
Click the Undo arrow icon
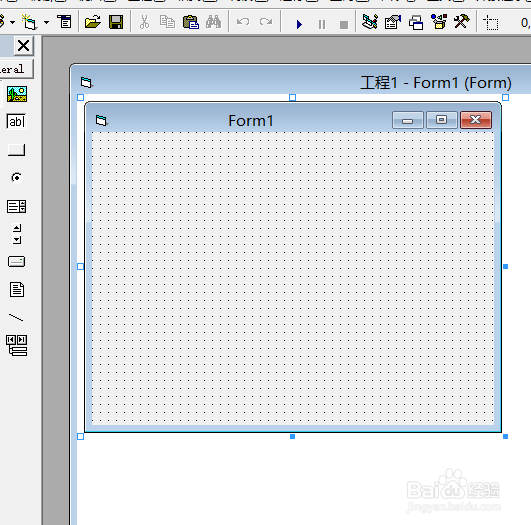coord(243,22)
